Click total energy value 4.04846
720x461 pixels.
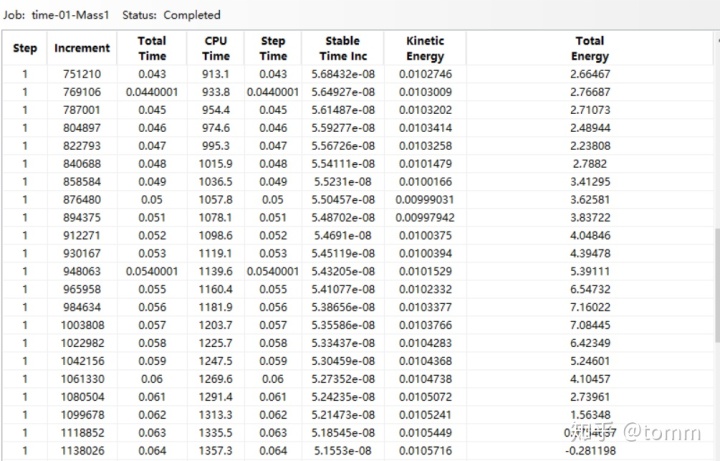pos(590,235)
